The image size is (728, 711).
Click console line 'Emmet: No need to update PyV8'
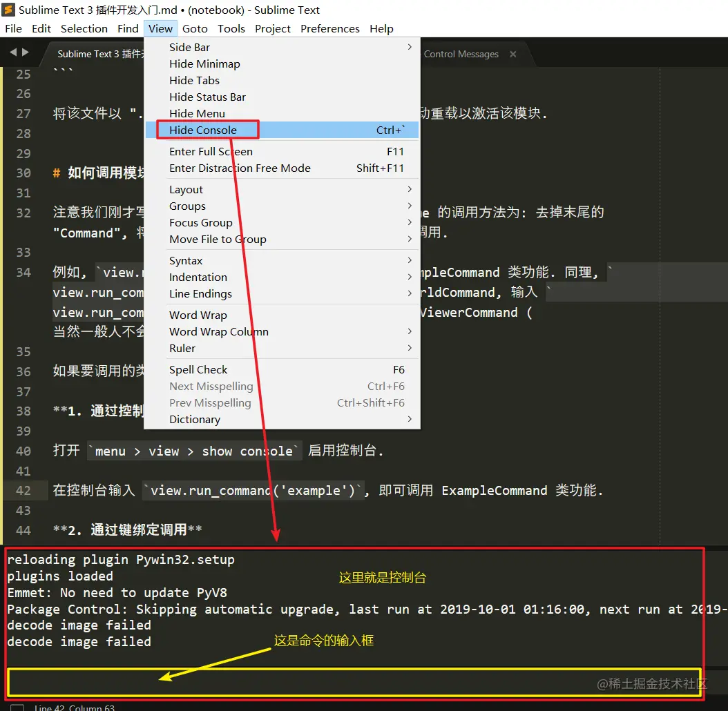coord(117,593)
